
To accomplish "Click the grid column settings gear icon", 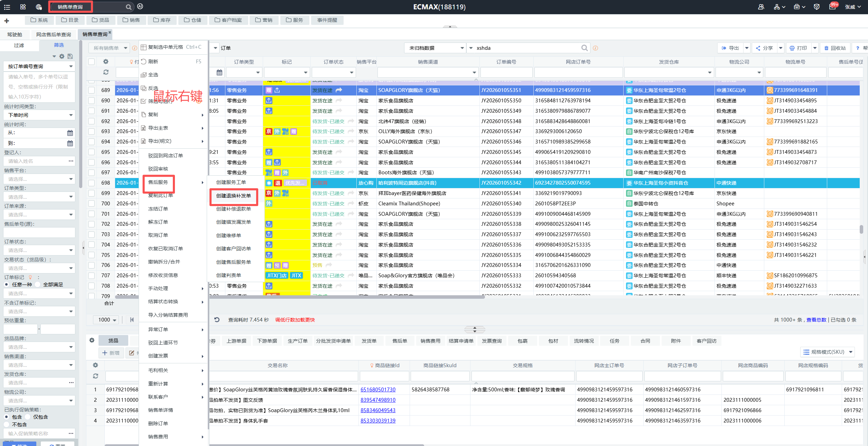I will 106,62.
